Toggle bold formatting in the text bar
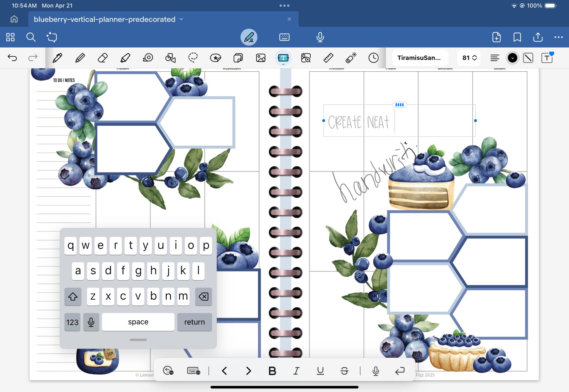The image size is (569, 392). 272,371
